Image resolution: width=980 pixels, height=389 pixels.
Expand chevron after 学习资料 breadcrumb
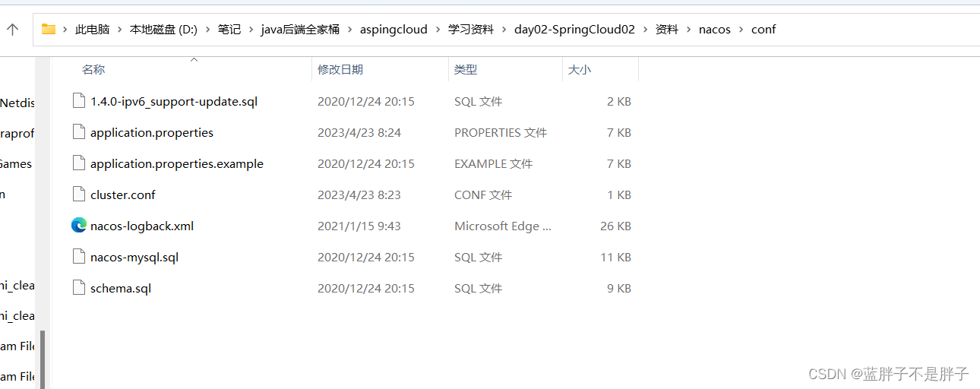[x=504, y=30]
